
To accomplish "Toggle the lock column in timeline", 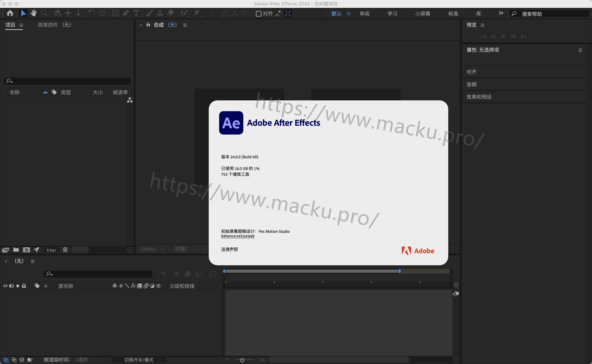I will point(24,286).
